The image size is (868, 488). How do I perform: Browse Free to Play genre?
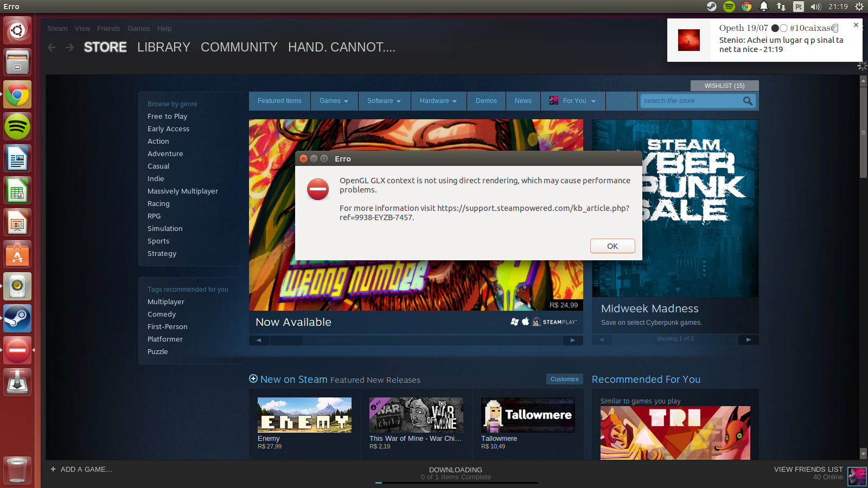click(x=167, y=116)
